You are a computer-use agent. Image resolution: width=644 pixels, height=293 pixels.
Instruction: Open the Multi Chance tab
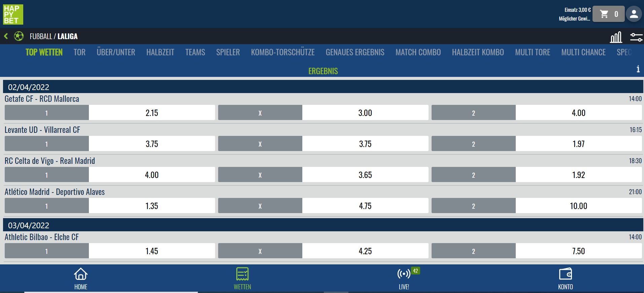coord(583,52)
